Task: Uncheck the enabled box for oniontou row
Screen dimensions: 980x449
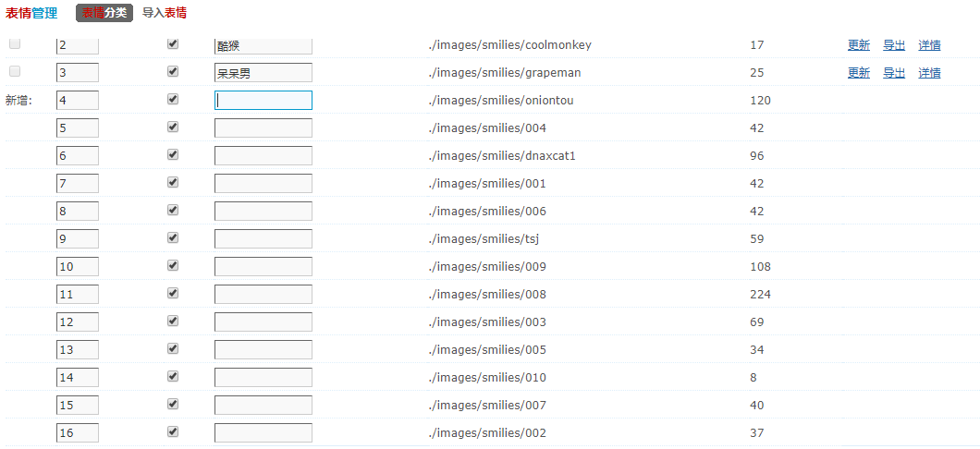Action: 173,99
